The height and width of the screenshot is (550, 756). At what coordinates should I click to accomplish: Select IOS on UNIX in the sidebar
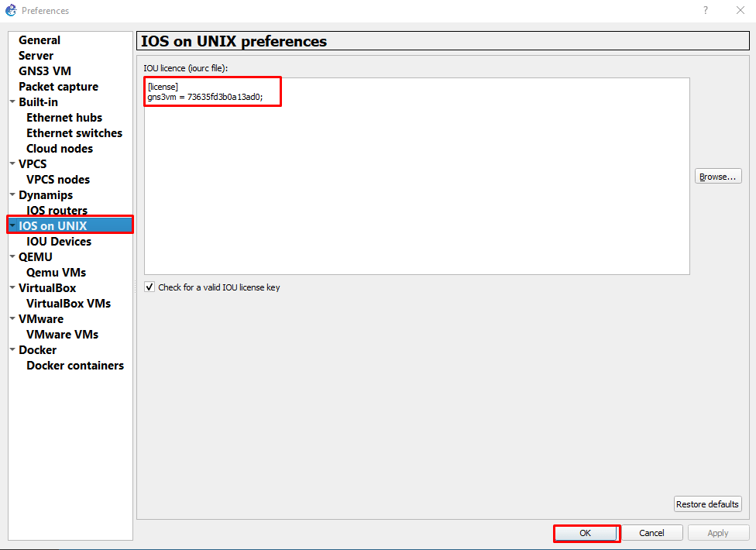click(x=53, y=225)
